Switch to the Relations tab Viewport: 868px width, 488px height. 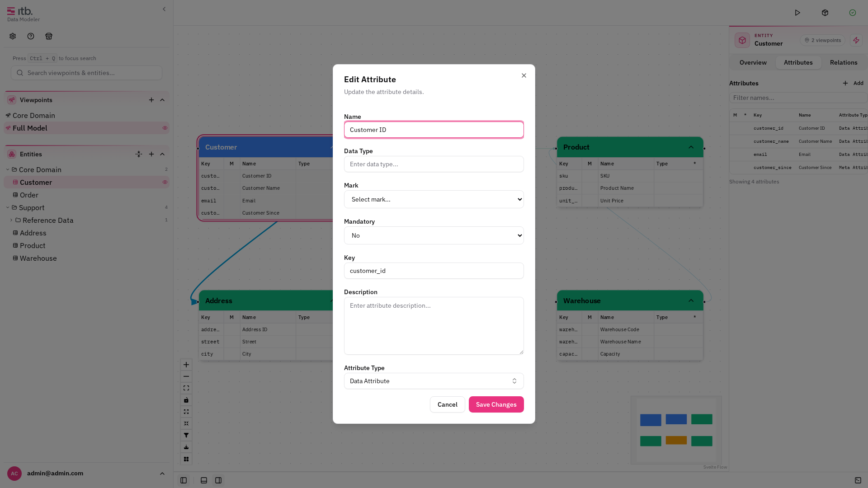844,62
